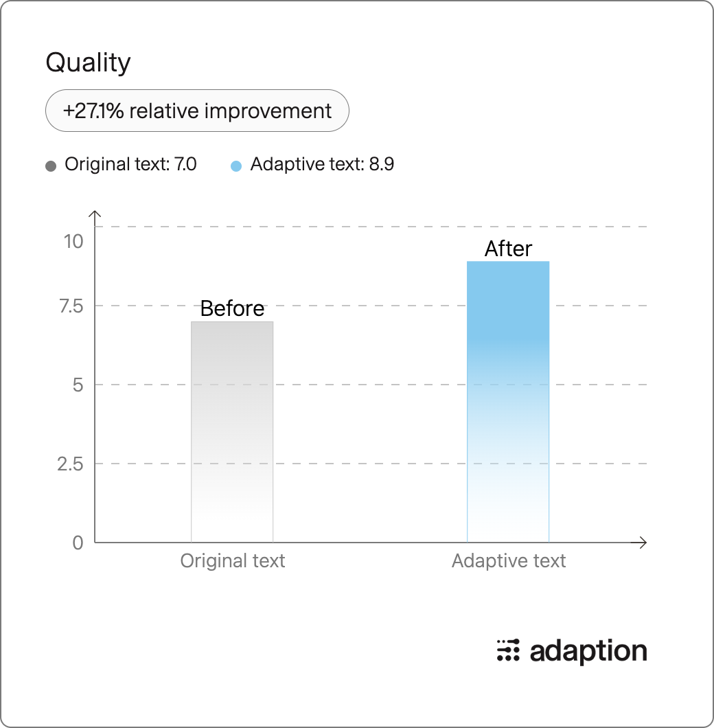Click the 10 tick label on y-axis

[x=73, y=242]
